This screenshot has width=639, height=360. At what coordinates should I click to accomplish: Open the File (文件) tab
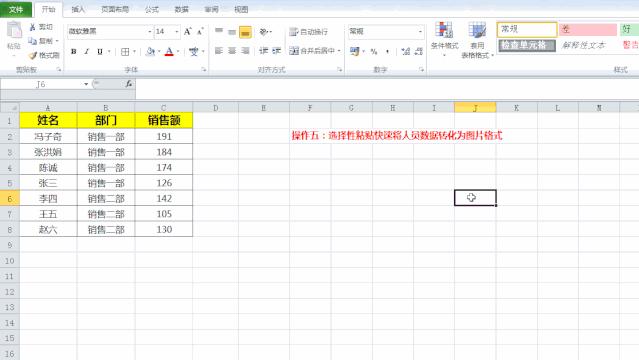click(x=16, y=9)
